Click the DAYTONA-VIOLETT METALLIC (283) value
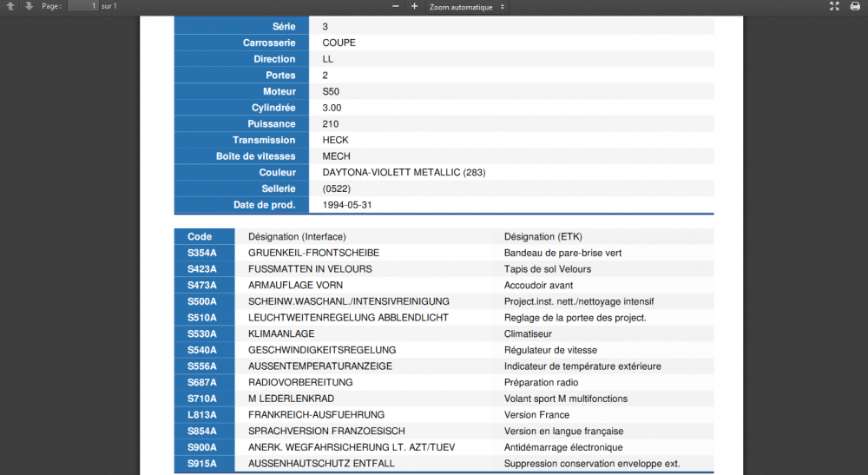The height and width of the screenshot is (475, 868). point(404,172)
